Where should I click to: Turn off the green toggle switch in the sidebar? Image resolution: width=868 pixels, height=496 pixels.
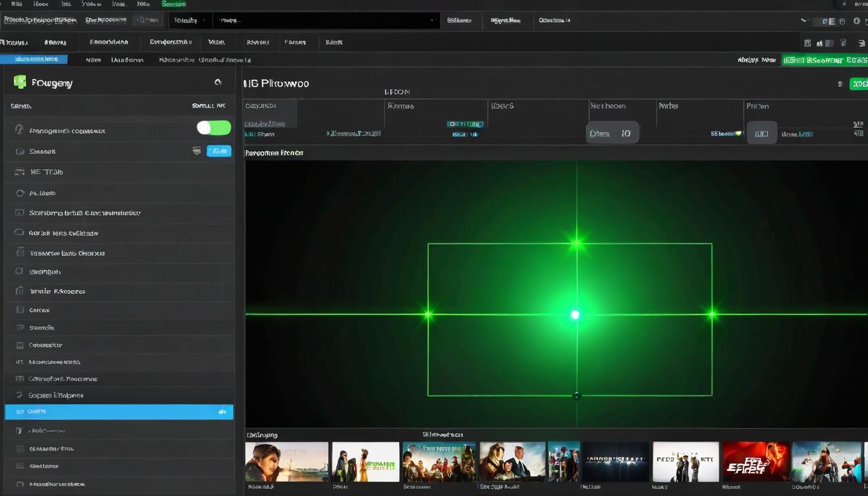pos(214,128)
